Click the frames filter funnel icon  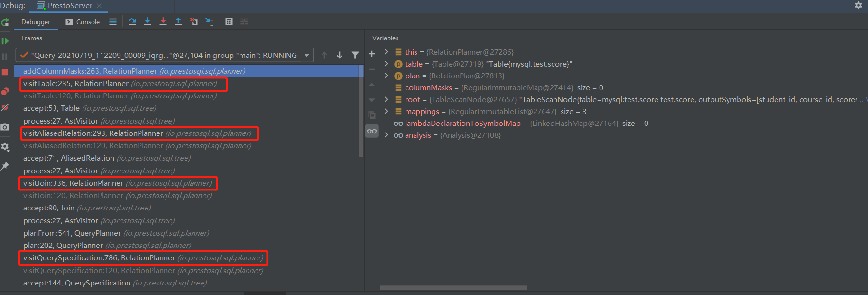click(x=355, y=55)
